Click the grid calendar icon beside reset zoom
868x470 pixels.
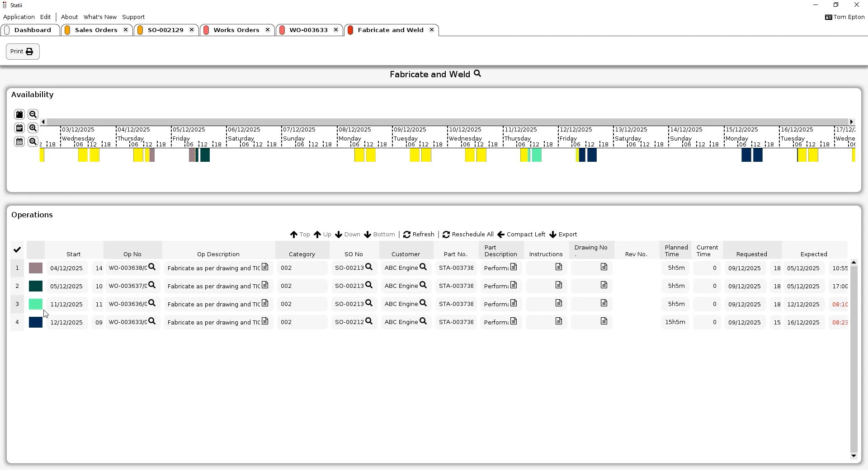19,141
